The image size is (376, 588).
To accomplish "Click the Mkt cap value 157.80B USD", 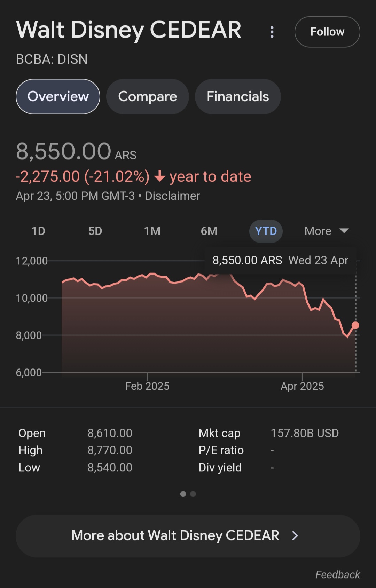I will point(305,433).
